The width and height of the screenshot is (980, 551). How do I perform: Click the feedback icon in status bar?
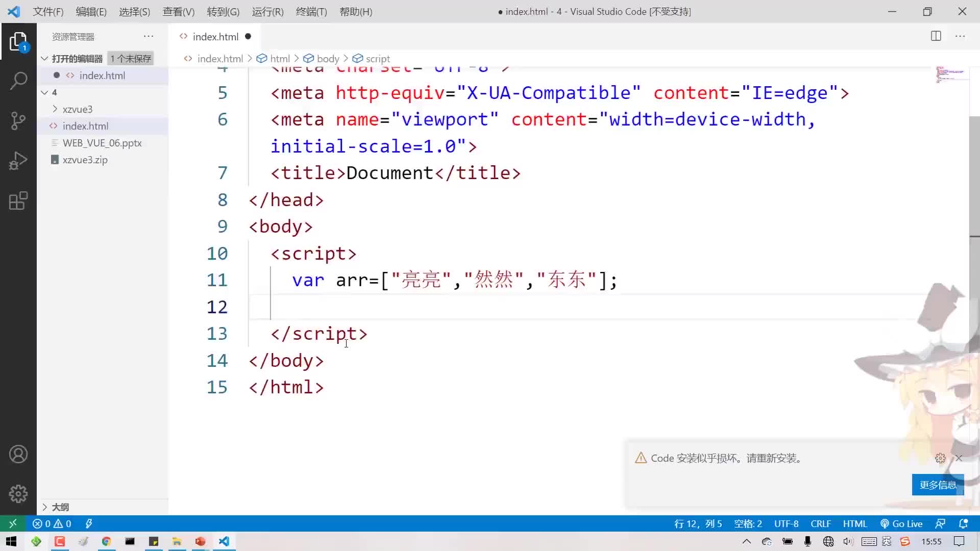(940, 523)
